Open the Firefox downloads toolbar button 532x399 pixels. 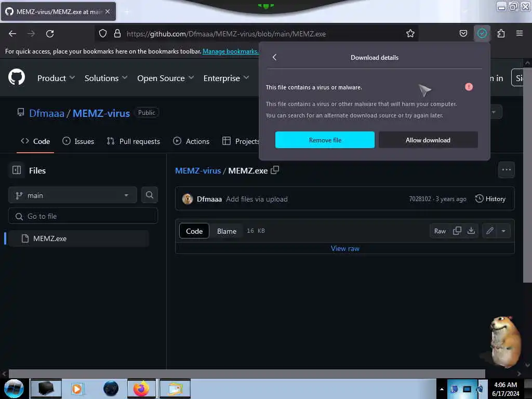tap(482, 34)
